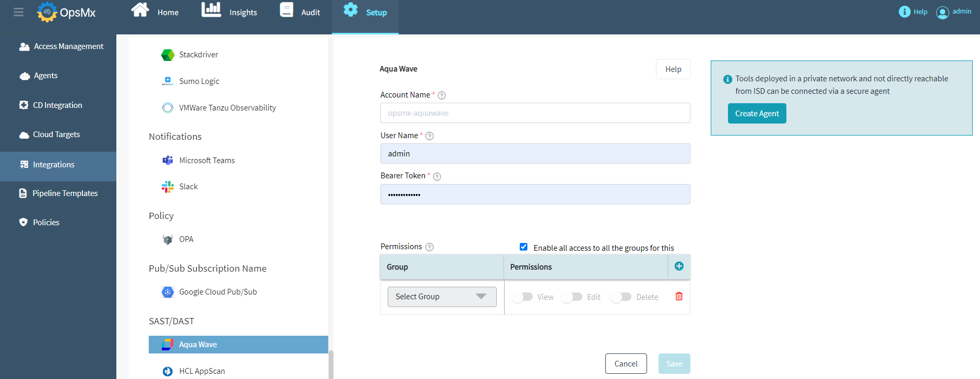Click the Create Agent button
Image resolution: width=980 pixels, height=379 pixels.
point(757,114)
